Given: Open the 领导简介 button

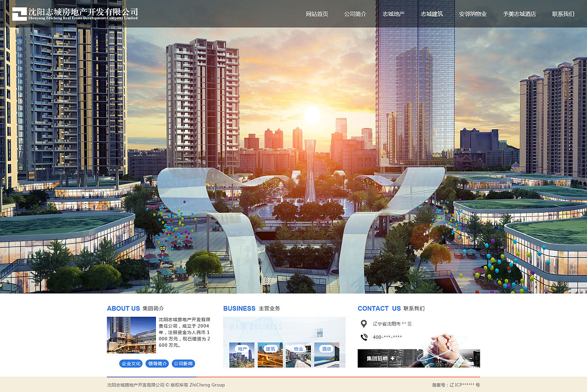Looking at the screenshot, I should point(157,364).
